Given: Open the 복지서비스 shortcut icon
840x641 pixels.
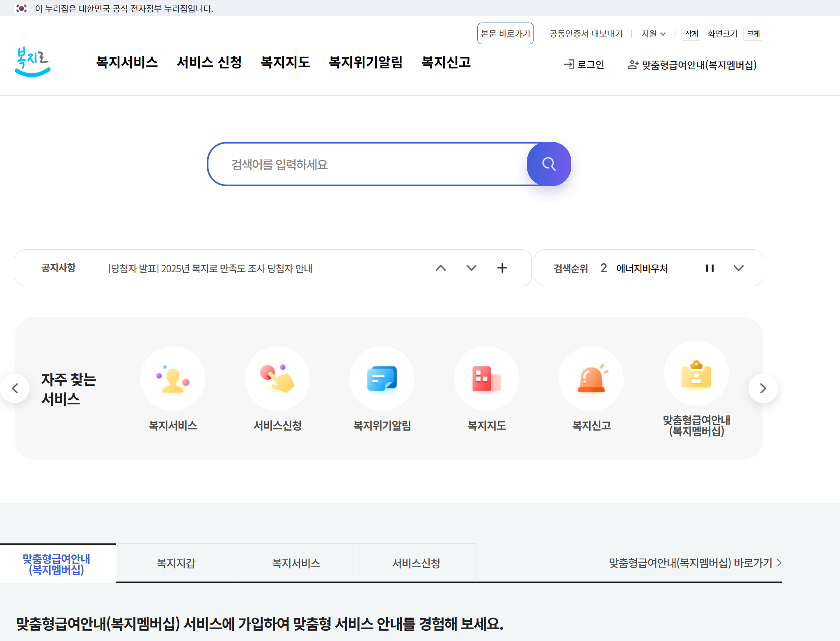Looking at the screenshot, I should tap(173, 379).
